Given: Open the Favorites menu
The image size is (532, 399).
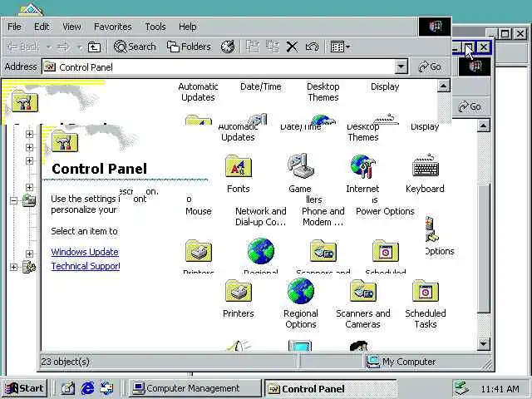Looking at the screenshot, I should 113,27.
